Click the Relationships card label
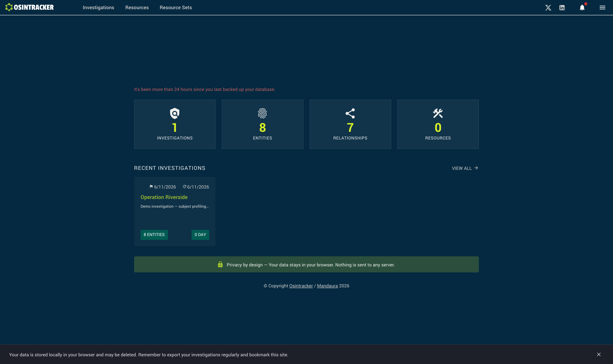This screenshot has width=613, height=364. coord(350,138)
